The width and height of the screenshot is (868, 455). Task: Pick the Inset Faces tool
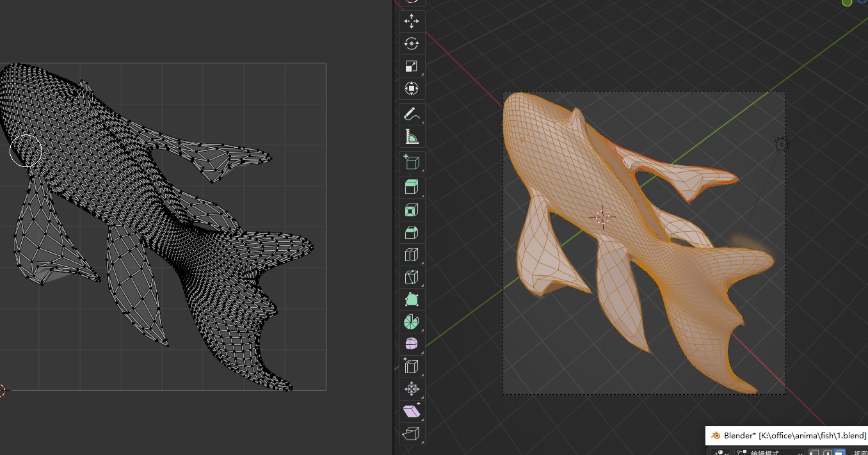pyautogui.click(x=412, y=210)
